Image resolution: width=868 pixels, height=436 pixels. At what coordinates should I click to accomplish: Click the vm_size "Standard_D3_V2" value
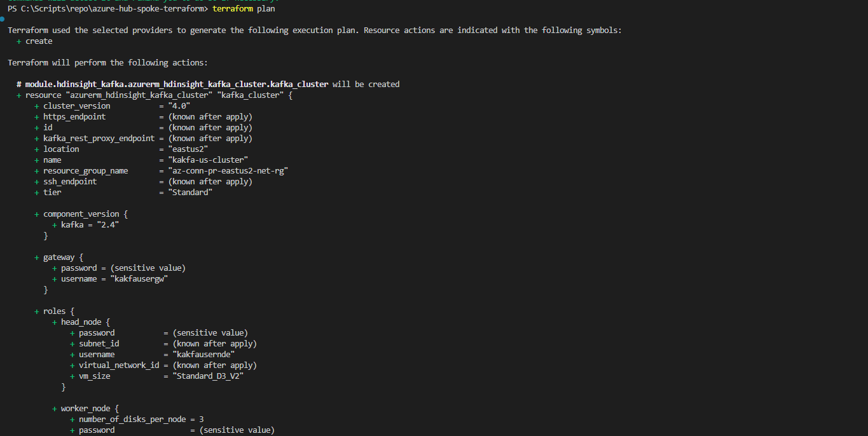tap(208, 376)
